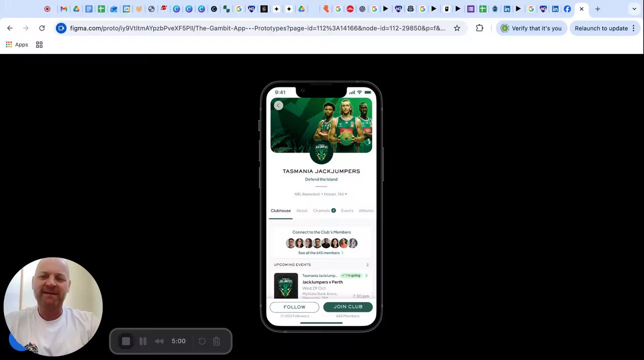Open the Apps shortcut in bookmarks bar
Screen dimensions: 644x360
pyautogui.click(x=17, y=44)
